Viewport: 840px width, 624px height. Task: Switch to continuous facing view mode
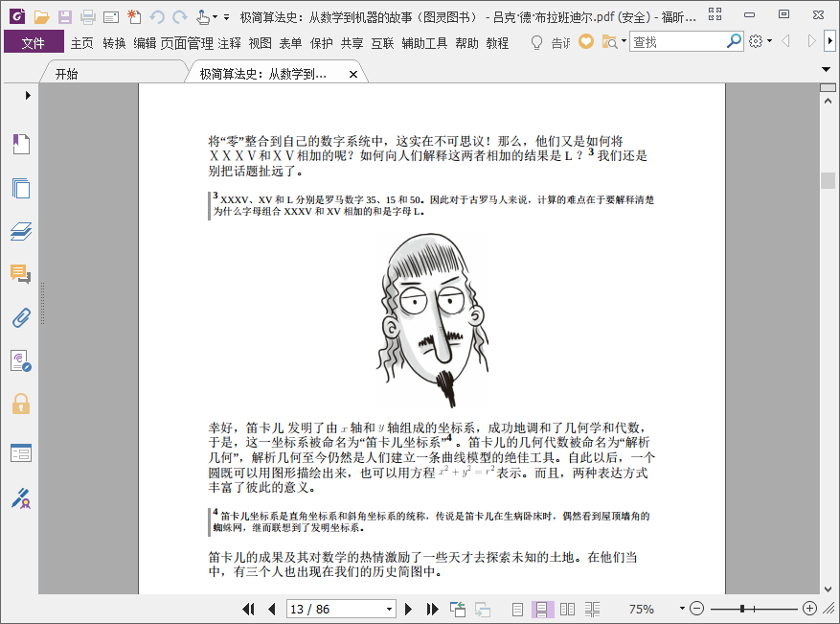pos(592,609)
